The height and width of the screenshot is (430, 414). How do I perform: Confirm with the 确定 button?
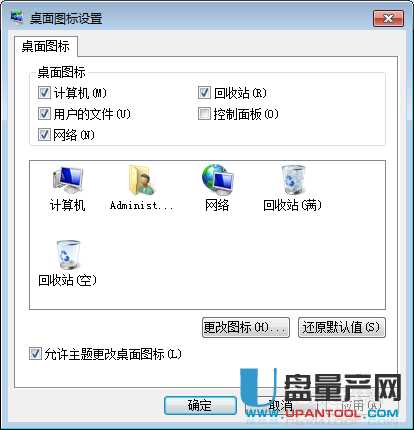[200, 405]
